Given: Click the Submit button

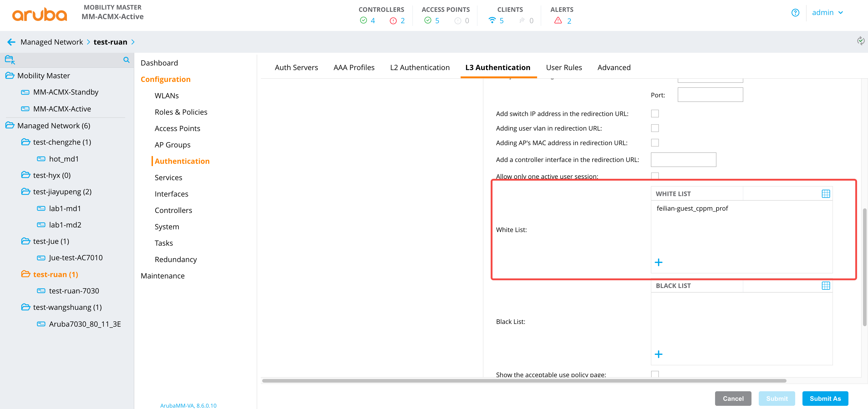Looking at the screenshot, I should coord(777,398).
